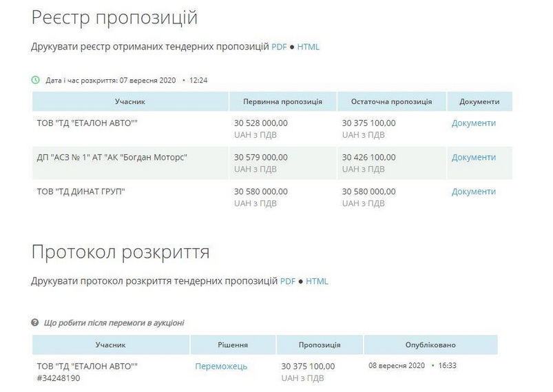Click the Рішення column header
The width and height of the screenshot is (553, 392).
pos(233,344)
